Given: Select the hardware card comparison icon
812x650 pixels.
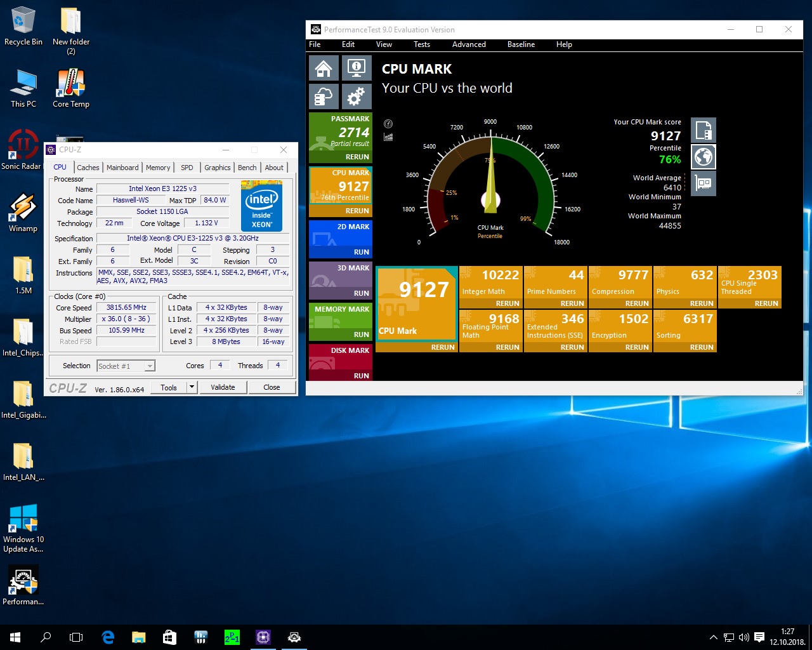Looking at the screenshot, I should 704,183.
